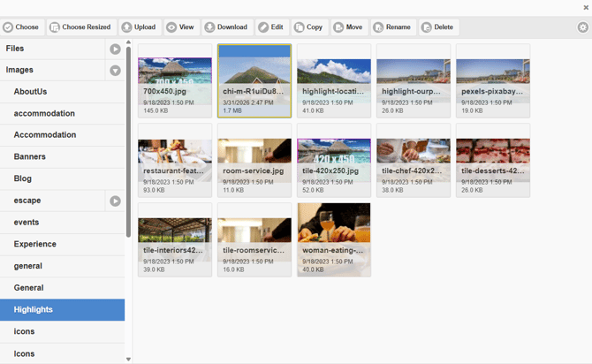Open the settings gear icon
The height and width of the screenshot is (364, 592).
click(x=582, y=27)
